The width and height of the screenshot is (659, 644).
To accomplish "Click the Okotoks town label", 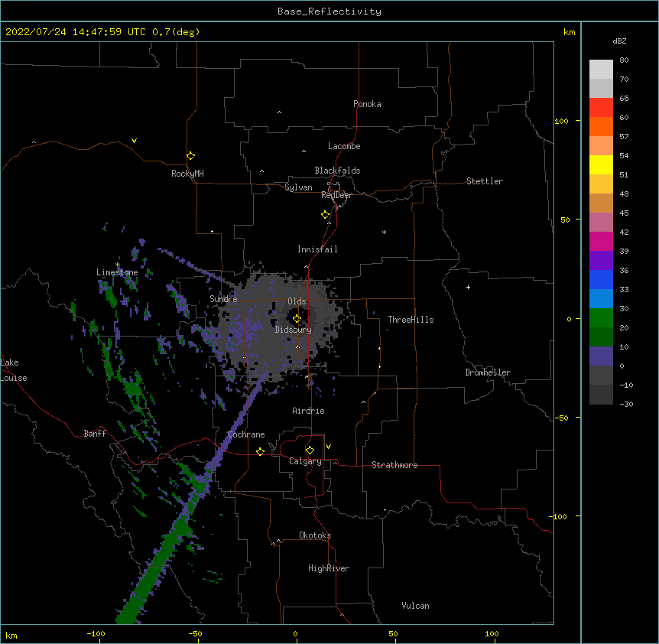I will pyautogui.click(x=315, y=535).
